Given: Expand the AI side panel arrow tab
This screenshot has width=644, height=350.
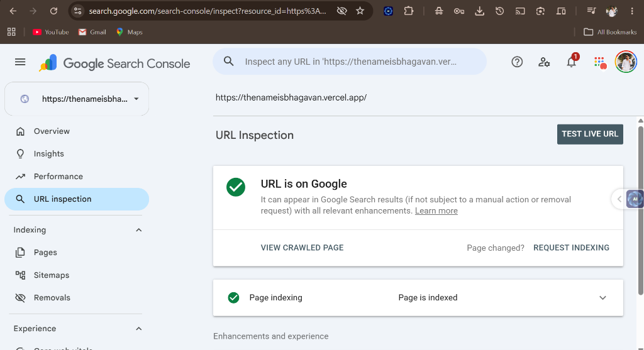Looking at the screenshot, I should pyautogui.click(x=619, y=199).
